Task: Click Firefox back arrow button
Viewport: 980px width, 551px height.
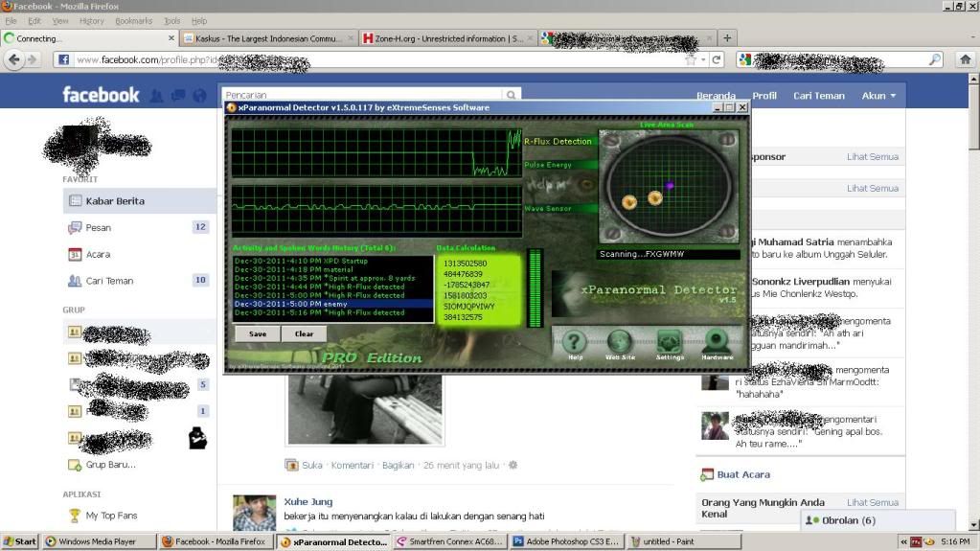Action: 13,59
